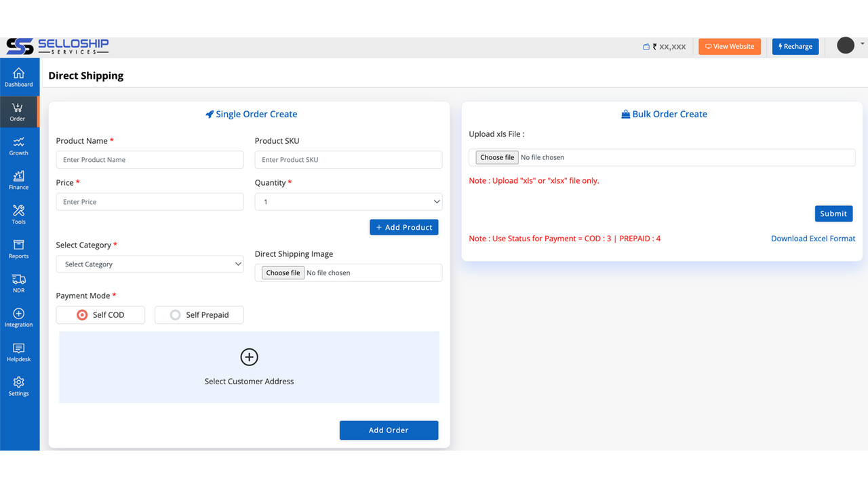Open the Tools wrench icon
Screen dimensions: 868x488
tap(19, 211)
